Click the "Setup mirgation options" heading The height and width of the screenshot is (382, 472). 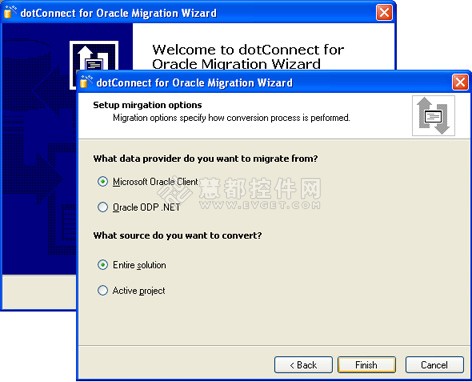[x=147, y=105]
